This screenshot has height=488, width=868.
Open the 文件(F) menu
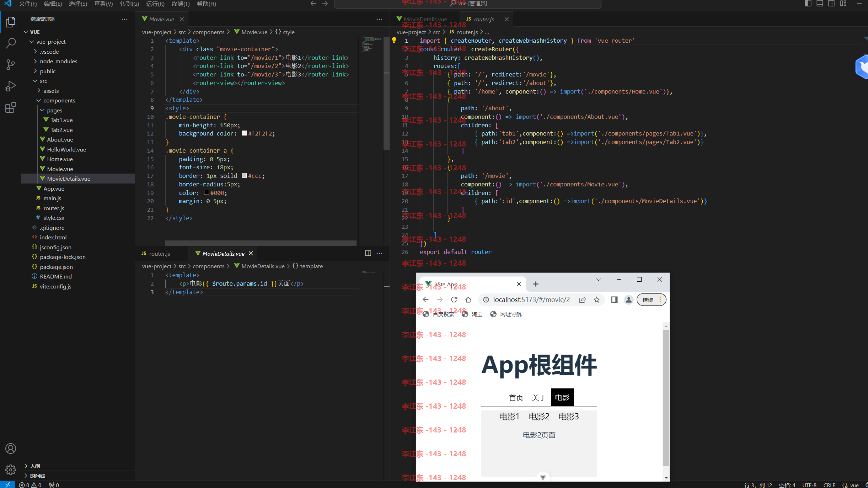click(x=28, y=4)
